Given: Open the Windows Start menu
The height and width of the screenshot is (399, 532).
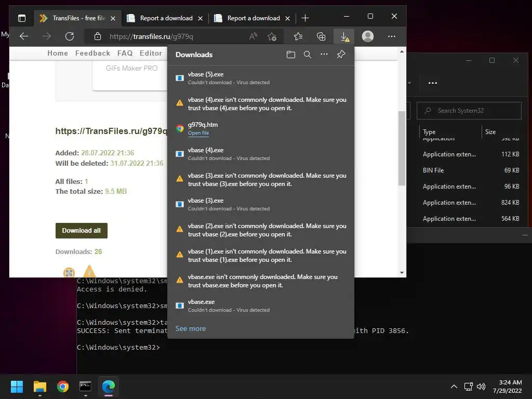Looking at the screenshot, I should tap(17, 387).
